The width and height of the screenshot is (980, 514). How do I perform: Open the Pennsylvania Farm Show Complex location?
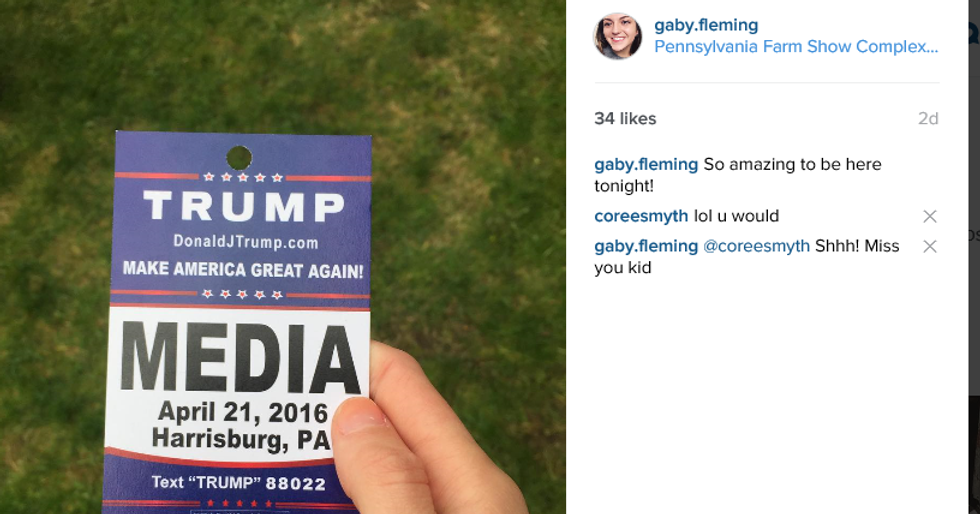(796, 47)
